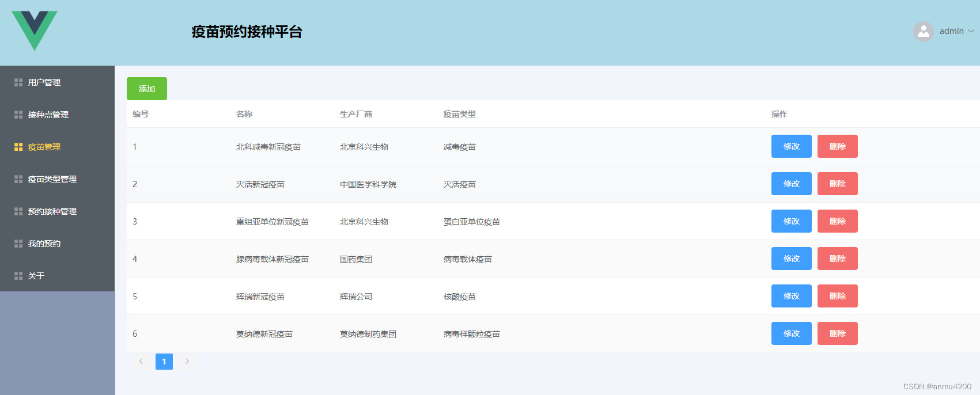Open the 接种点管理 menu item
980x395 pixels.
pyautogui.click(x=58, y=115)
